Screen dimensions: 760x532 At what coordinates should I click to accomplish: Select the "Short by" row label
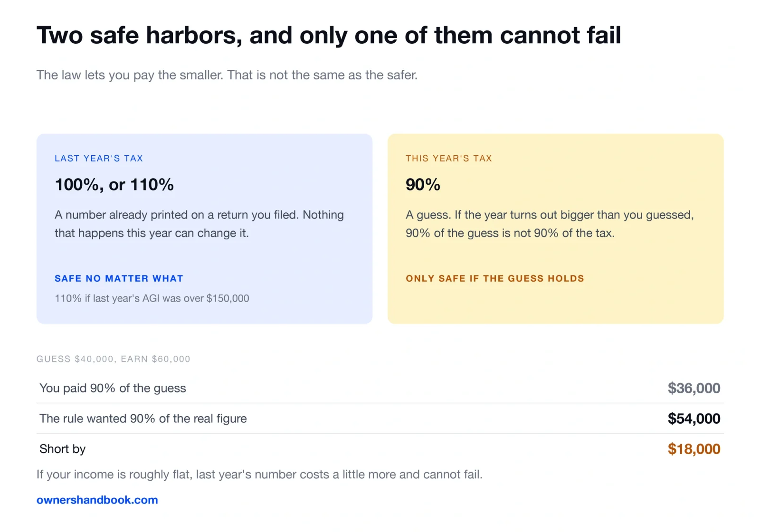click(x=62, y=449)
